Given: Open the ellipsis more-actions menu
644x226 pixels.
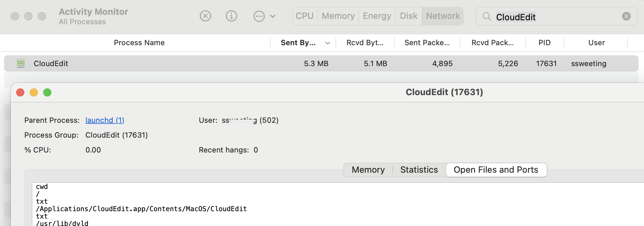Looking at the screenshot, I should pyautogui.click(x=259, y=16).
